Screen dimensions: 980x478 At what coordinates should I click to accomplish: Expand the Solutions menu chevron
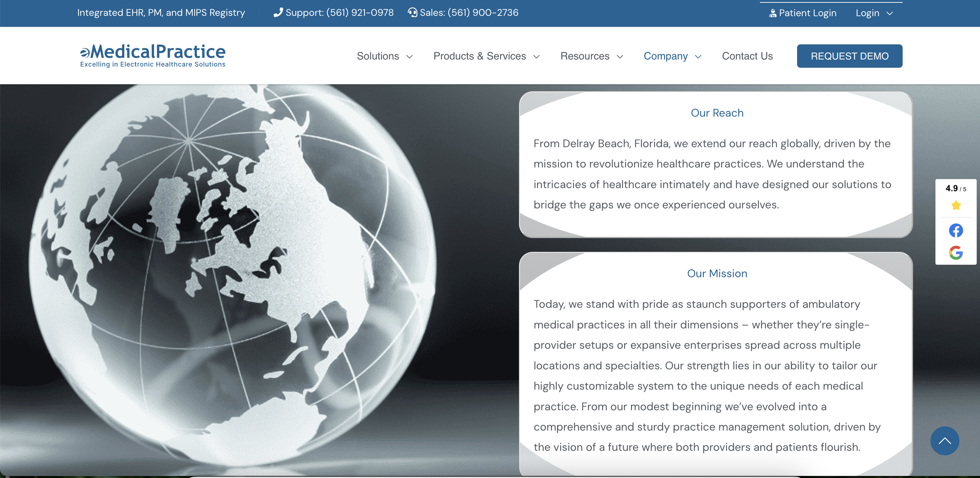click(x=409, y=57)
